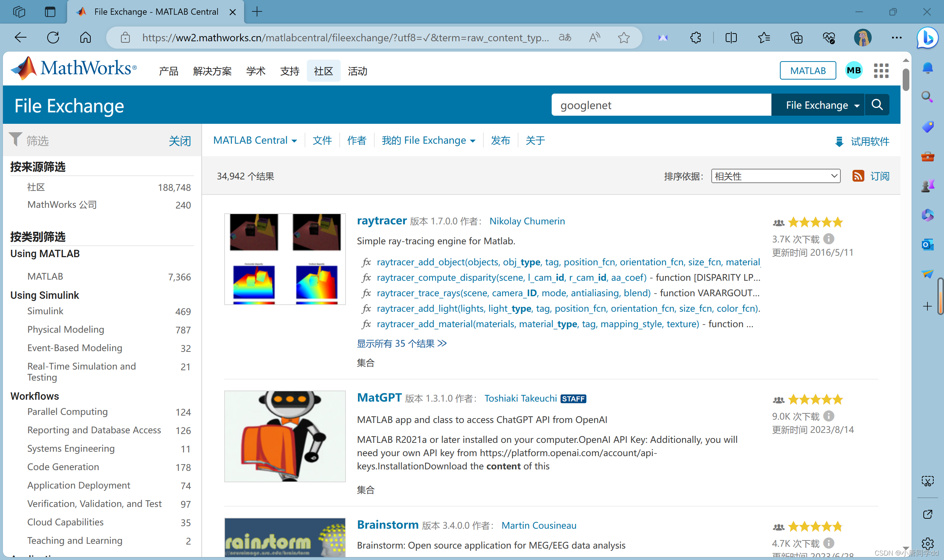944x560 pixels.
Task: Click the 试用软件 download icon
Action: tap(839, 141)
